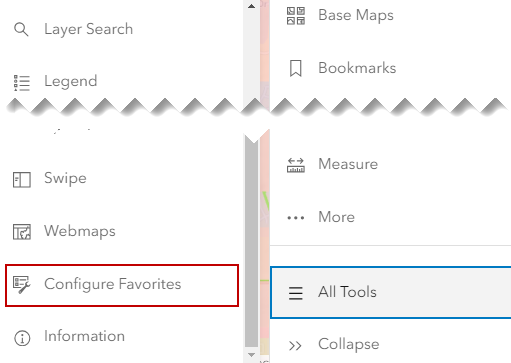Screen dimensions: 511x363
Task: Click the Measure label
Action: 348,164
